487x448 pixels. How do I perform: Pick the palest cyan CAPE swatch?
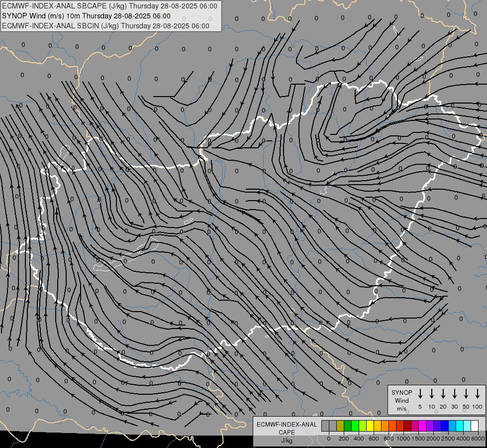coord(467,426)
